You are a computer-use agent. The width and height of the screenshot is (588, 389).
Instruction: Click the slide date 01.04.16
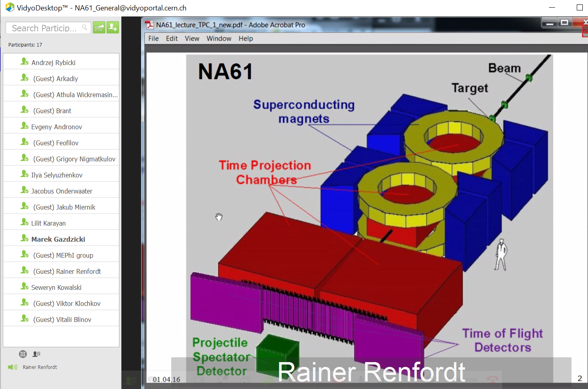166,379
